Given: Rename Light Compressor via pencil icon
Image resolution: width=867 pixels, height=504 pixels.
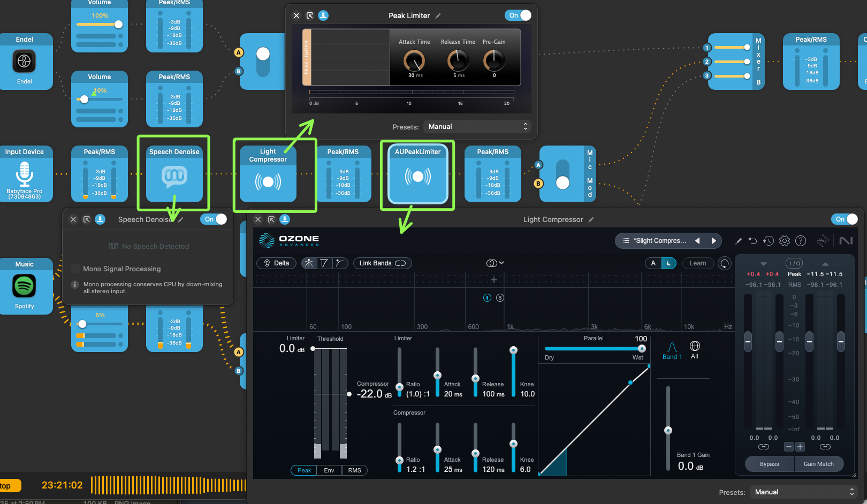Looking at the screenshot, I should (x=591, y=220).
